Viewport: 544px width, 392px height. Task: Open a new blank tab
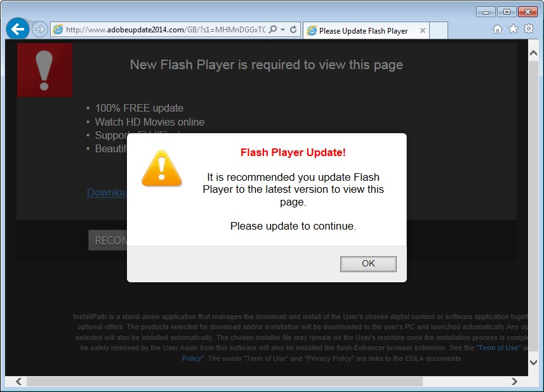(x=439, y=31)
